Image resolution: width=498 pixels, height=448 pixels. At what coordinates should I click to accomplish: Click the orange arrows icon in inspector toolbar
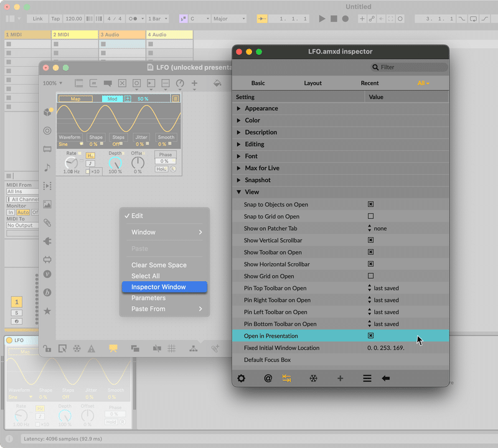(286, 378)
